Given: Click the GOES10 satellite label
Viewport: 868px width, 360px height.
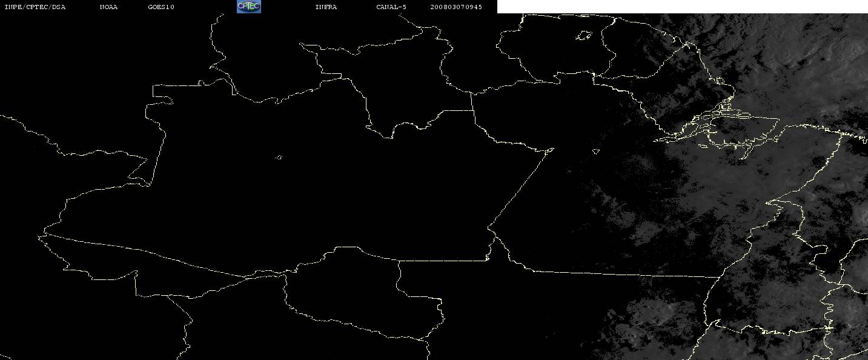Looking at the screenshot, I should (161, 7).
